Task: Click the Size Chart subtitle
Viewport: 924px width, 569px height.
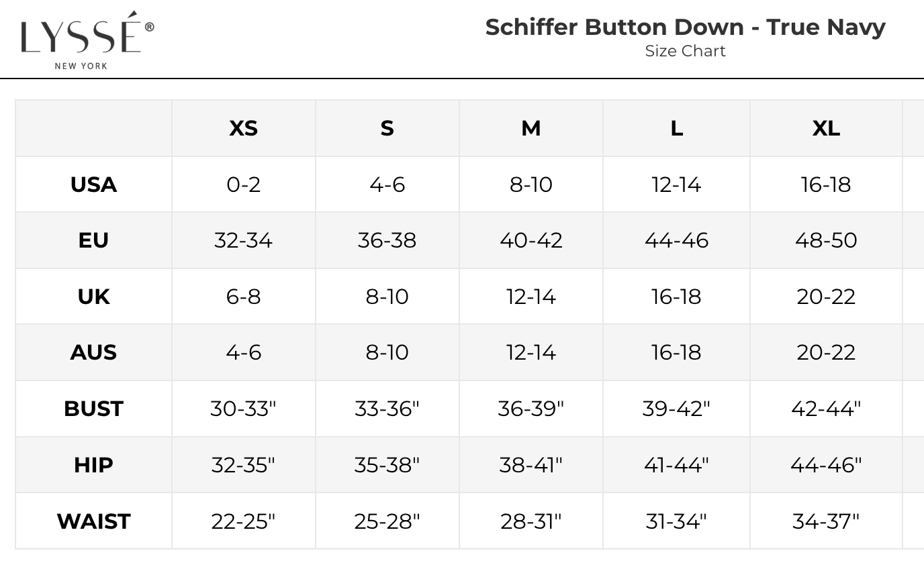Action: point(685,51)
